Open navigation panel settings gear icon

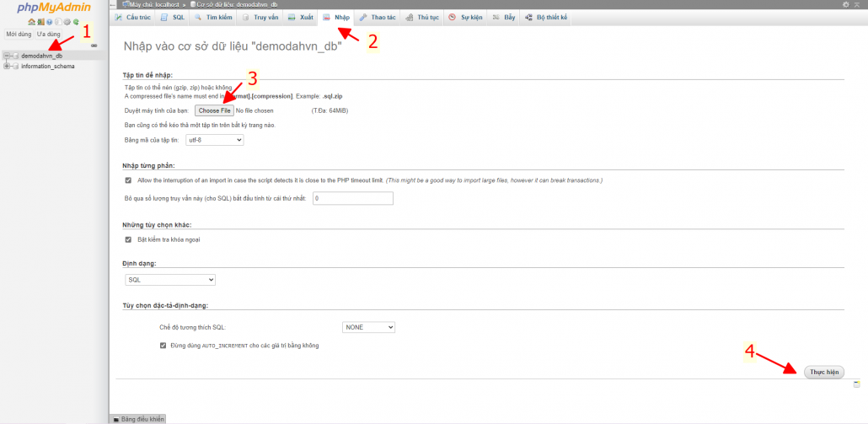click(67, 22)
